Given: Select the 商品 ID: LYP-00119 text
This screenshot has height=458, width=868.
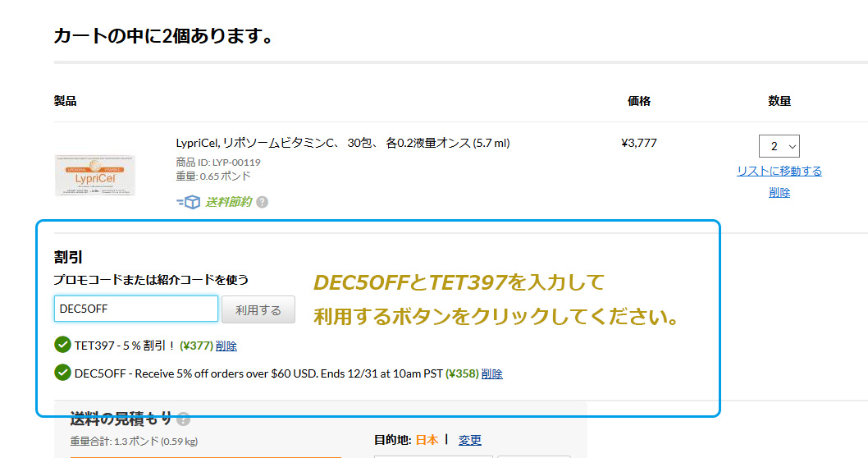Looking at the screenshot, I should pyautogui.click(x=218, y=163).
